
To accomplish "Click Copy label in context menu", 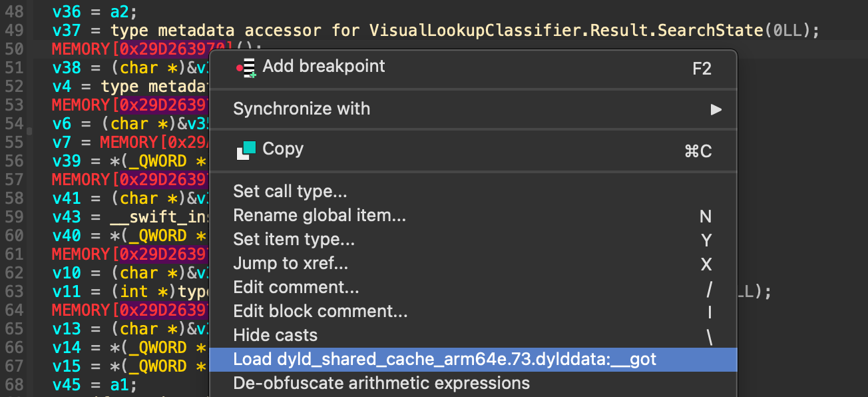I will coord(283,149).
